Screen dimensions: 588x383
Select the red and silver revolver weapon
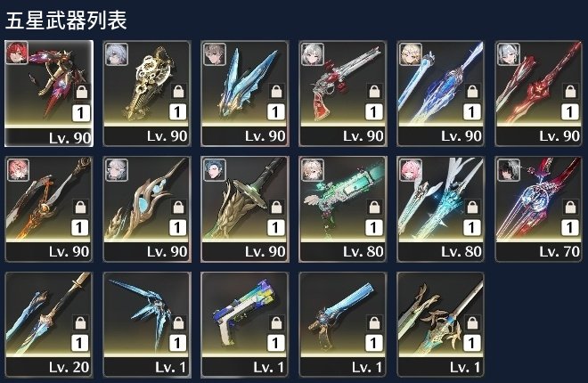pyautogui.click(x=343, y=94)
